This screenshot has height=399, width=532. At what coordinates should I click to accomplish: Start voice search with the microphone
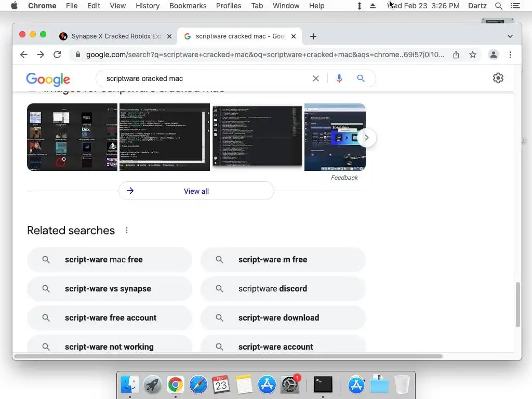pos(339,78)
